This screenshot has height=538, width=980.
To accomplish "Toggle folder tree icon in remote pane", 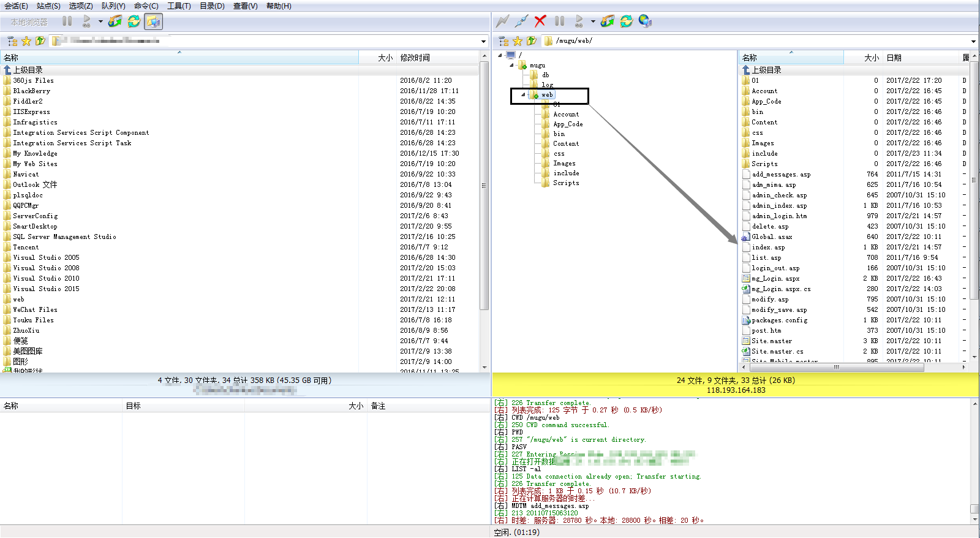I will point(503,41).
